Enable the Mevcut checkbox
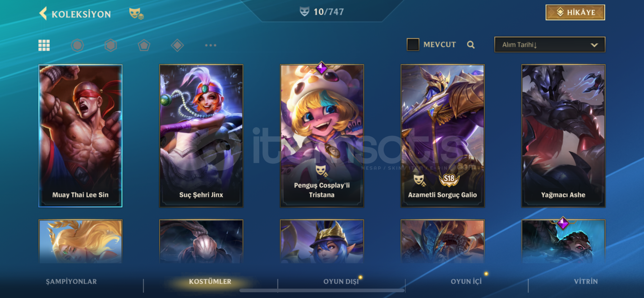Screen dimensions: 644x298 [x=413, y=45]
